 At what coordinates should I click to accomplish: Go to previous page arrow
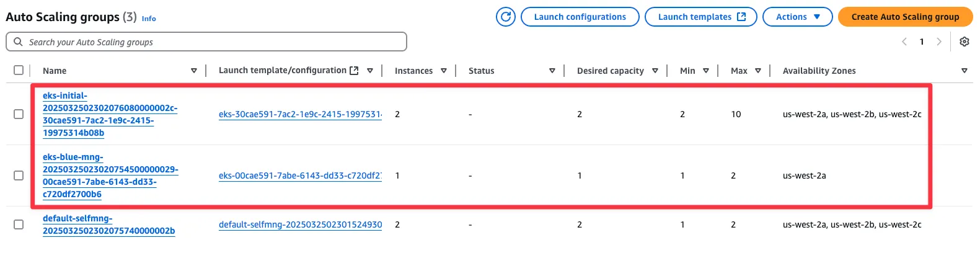(x=904, y=42)
